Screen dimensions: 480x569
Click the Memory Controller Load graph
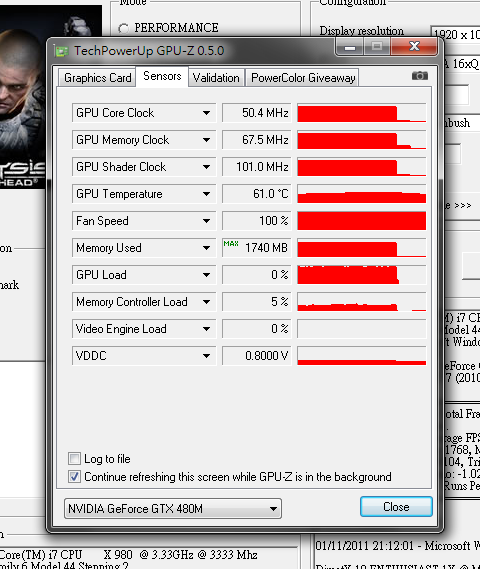tap(361, 302)
